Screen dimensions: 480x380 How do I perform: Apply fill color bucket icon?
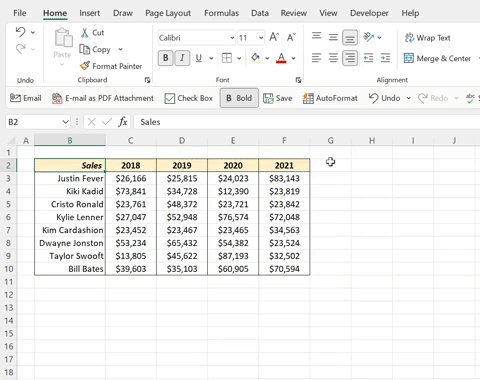(x=255, y=58)
